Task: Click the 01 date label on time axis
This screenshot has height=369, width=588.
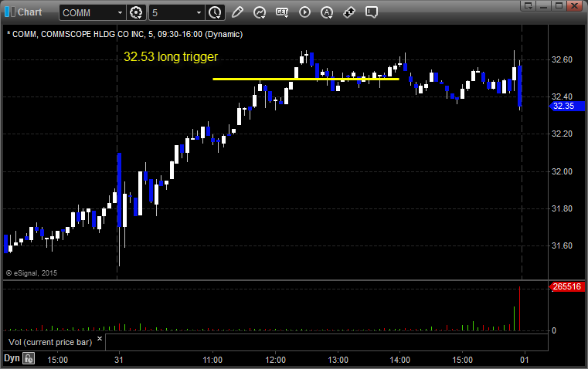Action: tap(524, 360)
